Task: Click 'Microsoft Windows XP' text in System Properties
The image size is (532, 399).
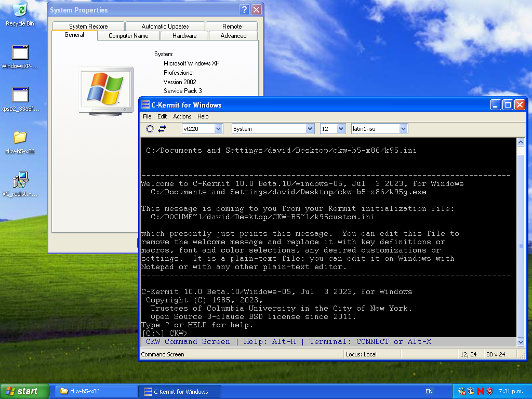Action: click(191, 63)
